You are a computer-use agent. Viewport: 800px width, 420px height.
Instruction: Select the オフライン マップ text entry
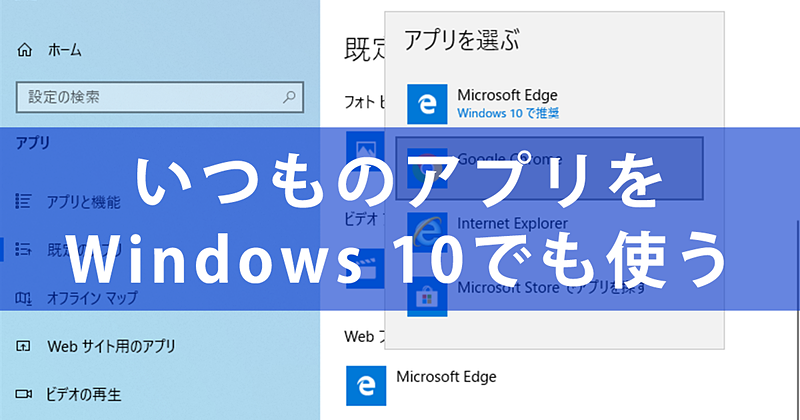pos(92,298)
